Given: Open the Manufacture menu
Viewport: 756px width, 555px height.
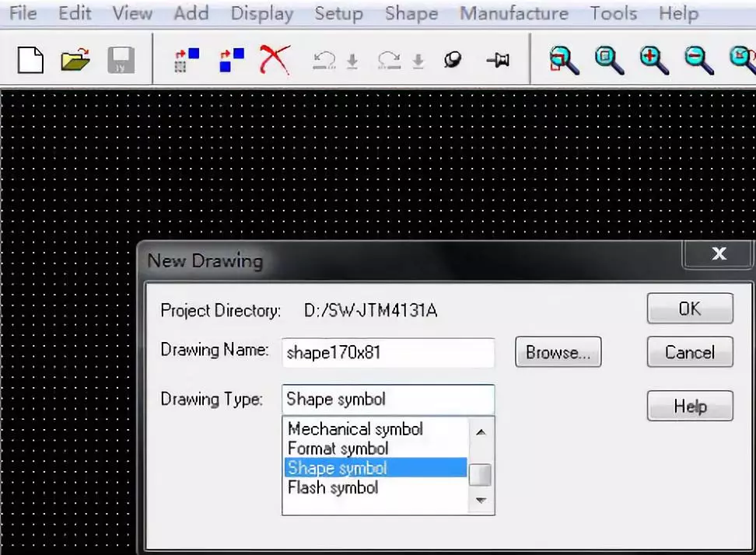Looking at the screenshot, I should (x=514, y=13).
